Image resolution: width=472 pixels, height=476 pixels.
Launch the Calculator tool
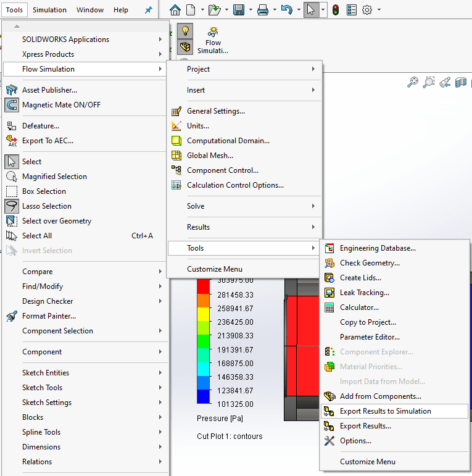(x=394, y=307)
